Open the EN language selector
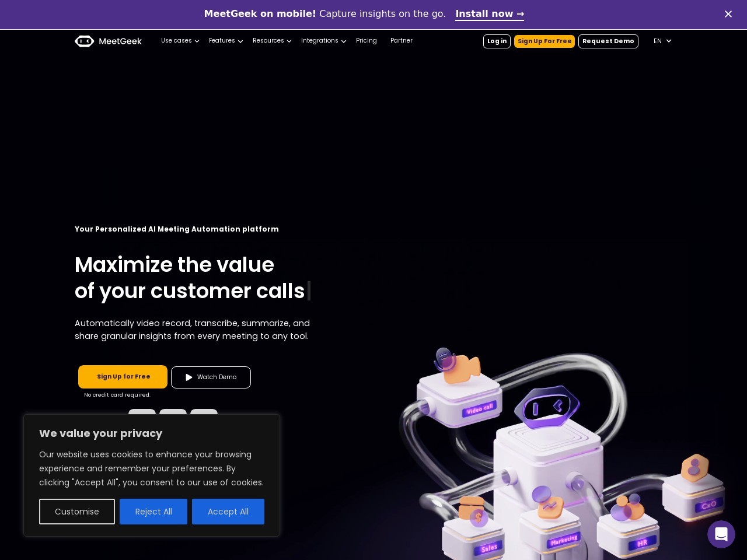The height and width of the screenshot is (560, 747). (x=662, y=41)
